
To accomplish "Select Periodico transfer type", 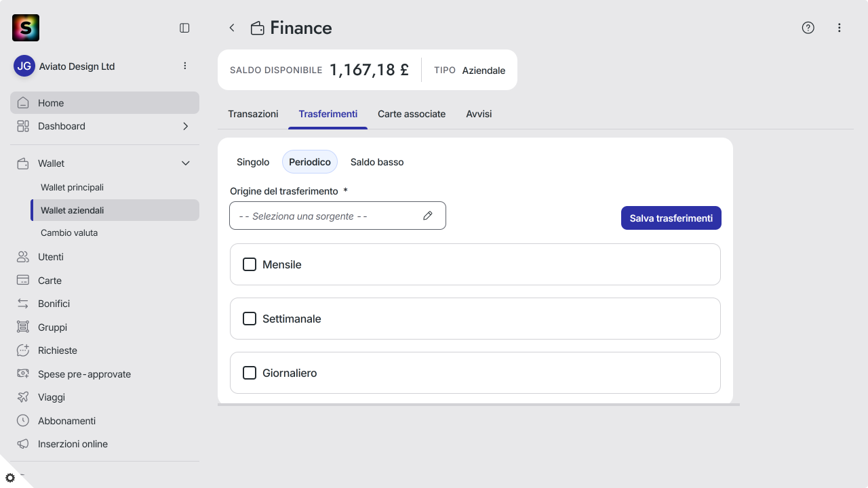I will click(x=310, y=162).
